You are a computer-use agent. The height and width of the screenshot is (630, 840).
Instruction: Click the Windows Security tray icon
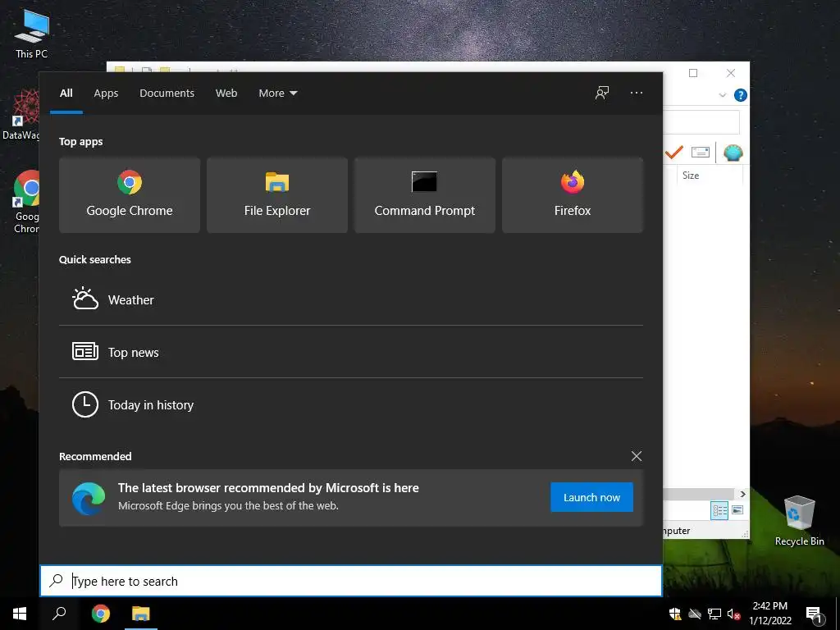pos(675,614)
